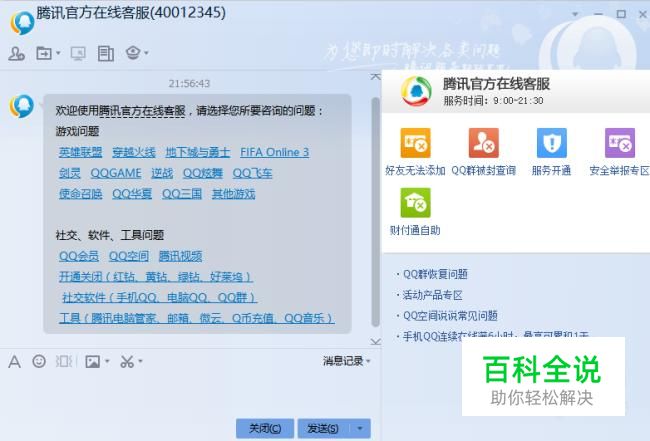The width and height of the screenshot is (650, 441).
Task: Click the 发送(S) button
Action: [x=323, y=429]
